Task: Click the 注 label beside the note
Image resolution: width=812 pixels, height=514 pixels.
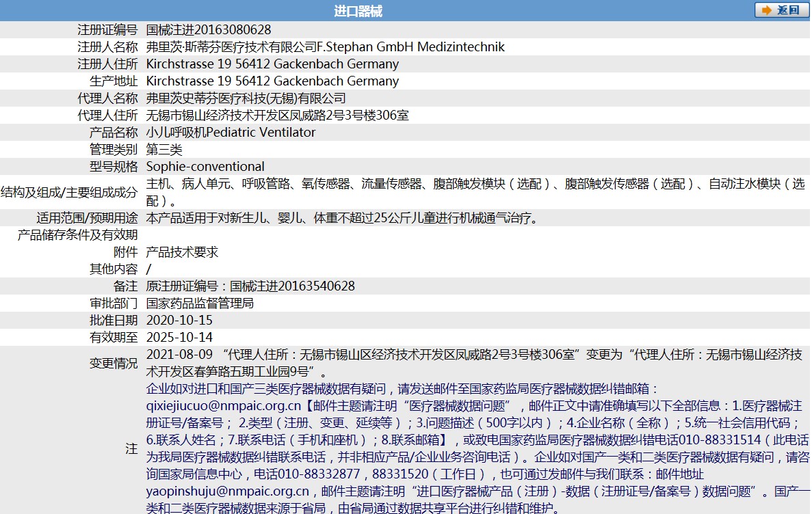Action: coord(131,449)
